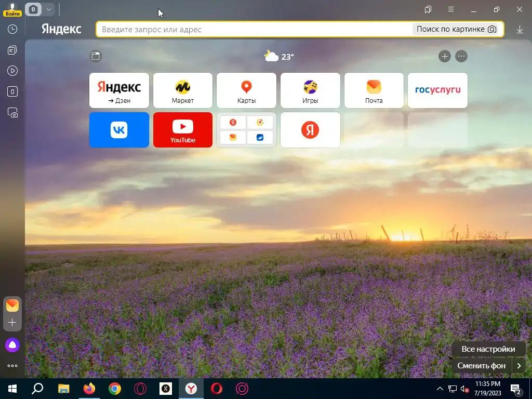This screenshot has height=399, width=532.
Task: Launch Firefox from the taskbar
Action: click(89, 389)
